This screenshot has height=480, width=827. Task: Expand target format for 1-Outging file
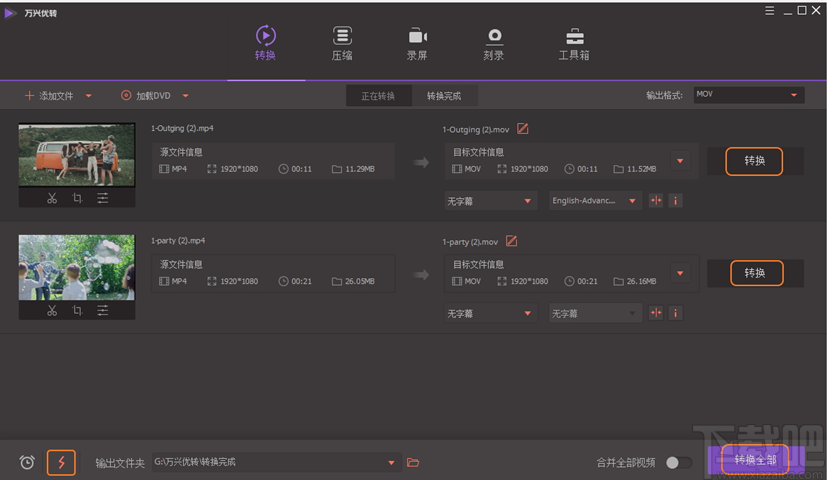[x=680, y=161]
